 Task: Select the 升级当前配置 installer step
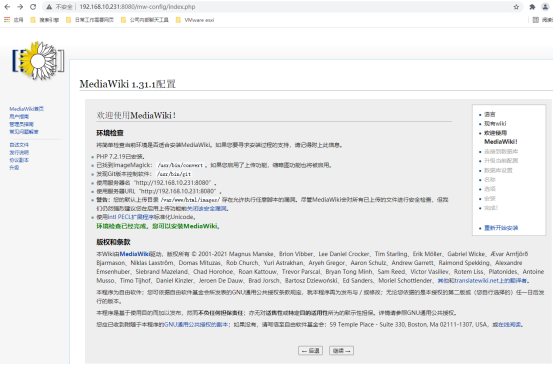tap(501, 161)
